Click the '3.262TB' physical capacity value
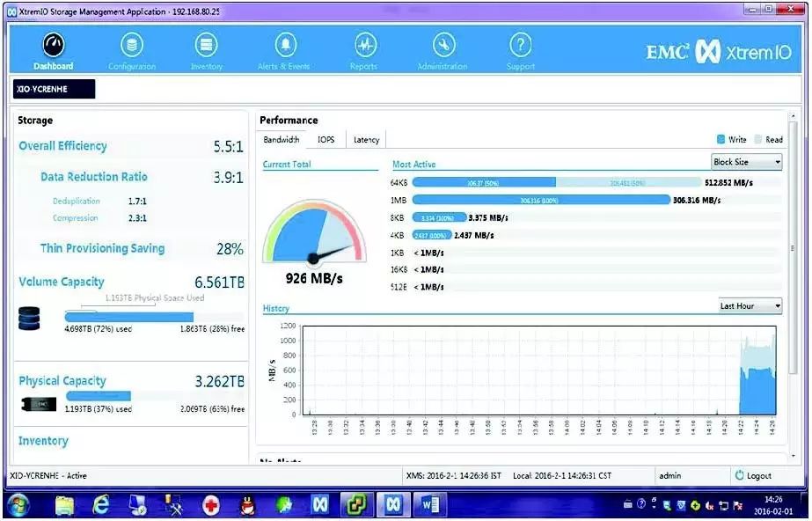This screenshot has height=521, width=812. (220, 382)
